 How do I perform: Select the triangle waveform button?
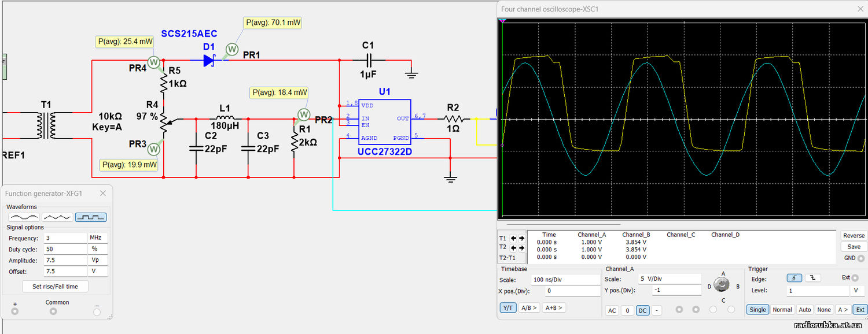(57, 217)
